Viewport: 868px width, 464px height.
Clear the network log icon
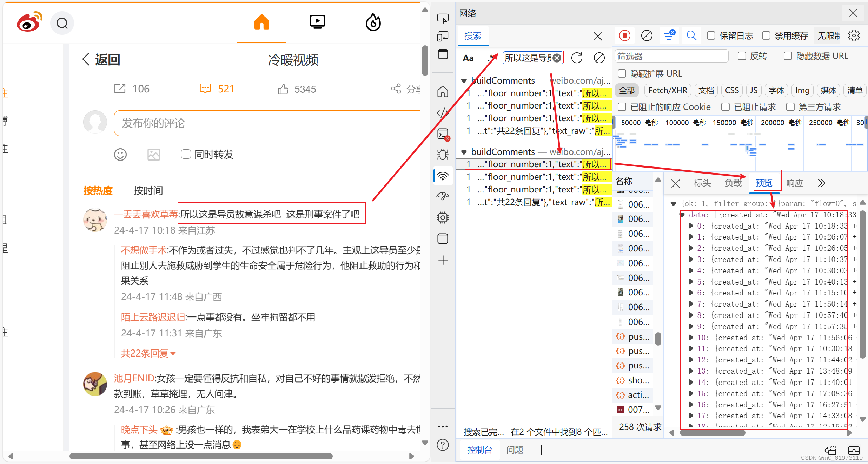(647, 35)
